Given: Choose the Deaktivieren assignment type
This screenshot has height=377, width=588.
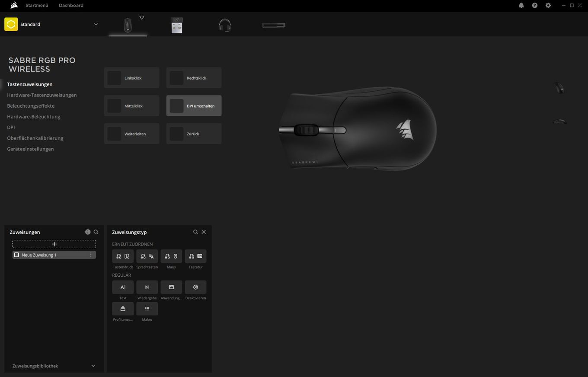Looking at the screenshot, I should point(195,287).
